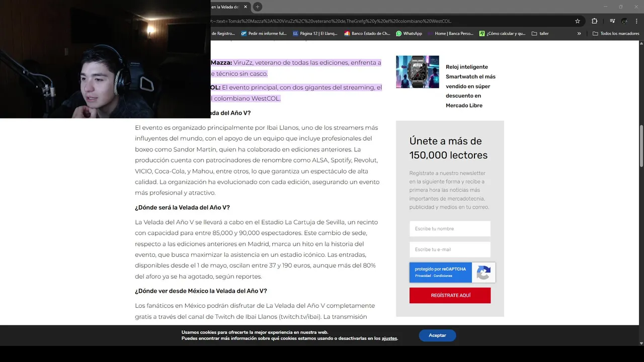Click the reCAPTCHA logo icon
The width and height of the screenshot is (644, 362).
click(x=484, y=273)
